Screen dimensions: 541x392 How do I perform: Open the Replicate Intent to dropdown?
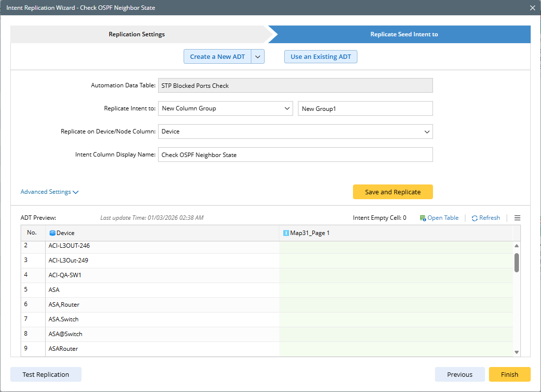coord(225,108)
